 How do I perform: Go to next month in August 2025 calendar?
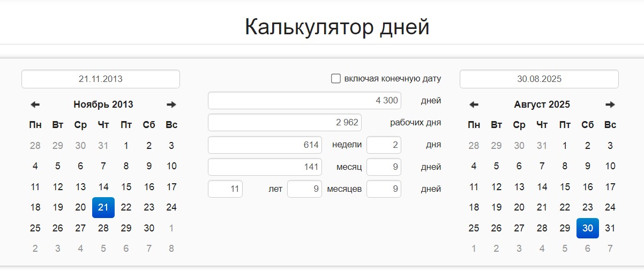tap(610, 104)
